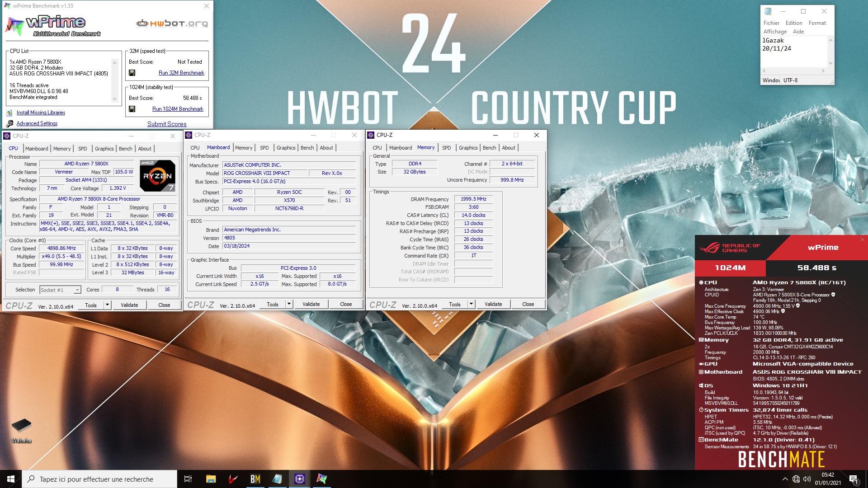Click the volume speaker tray icon

[807, 479]
